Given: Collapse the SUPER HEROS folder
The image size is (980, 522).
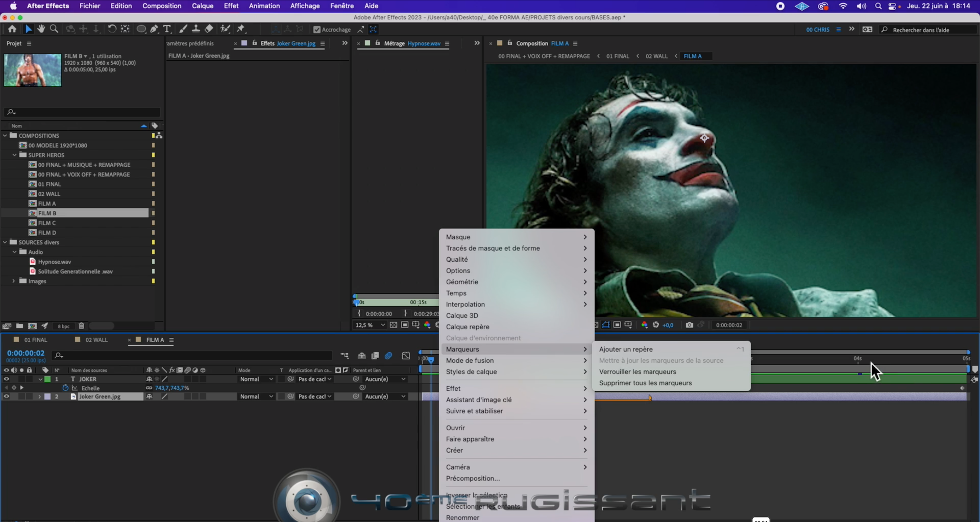Looking at the screenshot, I should pyautogui.click(x=15, y=155).
